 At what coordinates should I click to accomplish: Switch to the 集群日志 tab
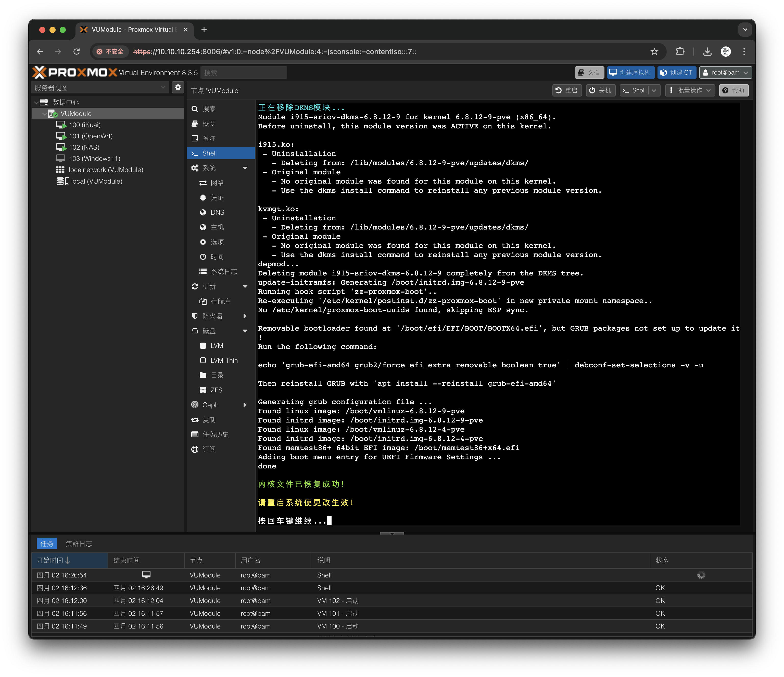point(79,544)
